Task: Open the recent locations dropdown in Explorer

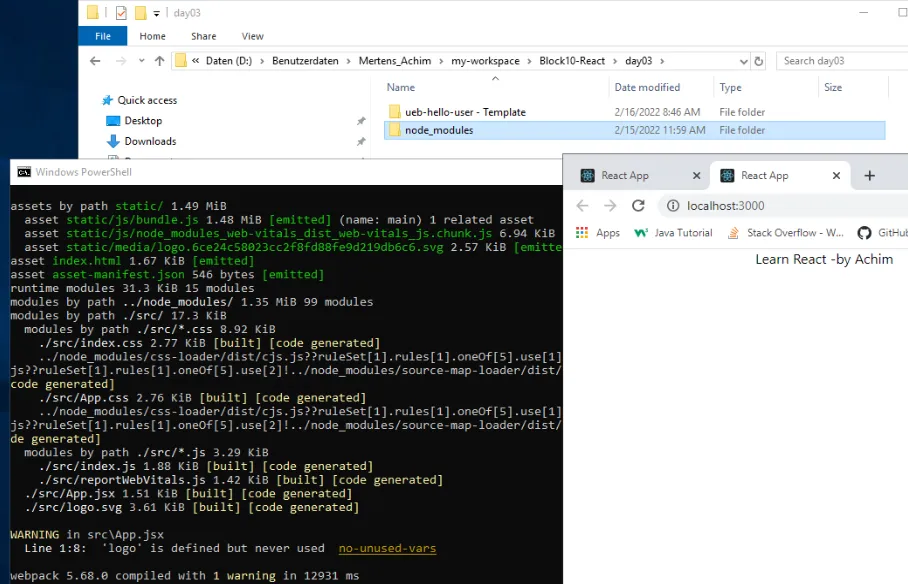Action: 141,61
